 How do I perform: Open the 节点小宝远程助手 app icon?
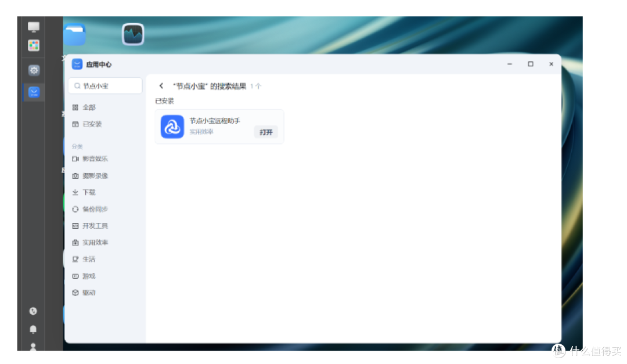pos(172,127)
